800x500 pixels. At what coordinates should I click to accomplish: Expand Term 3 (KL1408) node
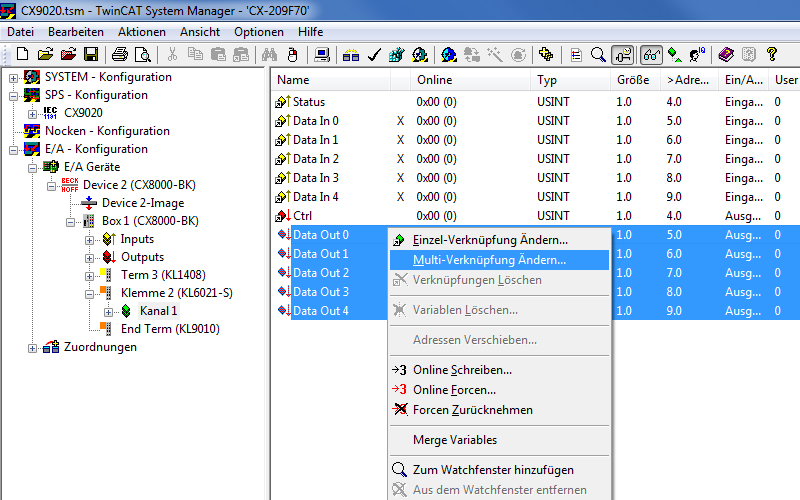(89, 276)
